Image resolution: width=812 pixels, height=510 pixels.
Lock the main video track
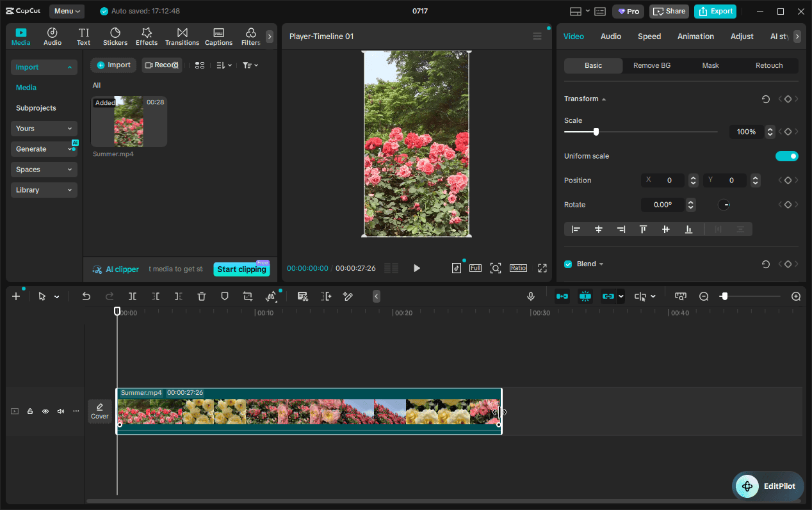click(30, 411)
